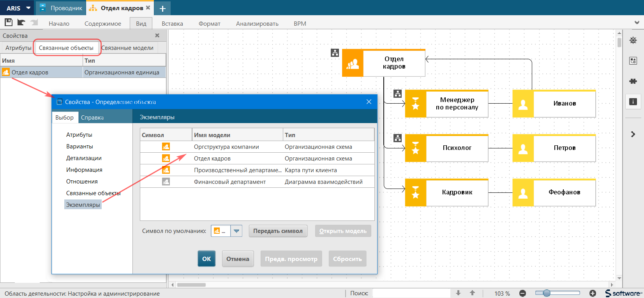Click search next down arrow in status bar
The width and height of the screenshot is (644, 298).
point(458,293)
